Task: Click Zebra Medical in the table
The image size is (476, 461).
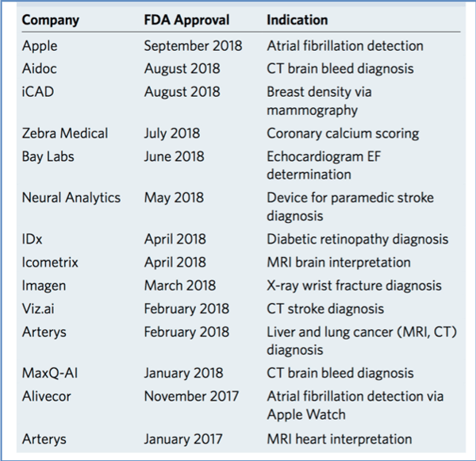Action: [65, 133]
